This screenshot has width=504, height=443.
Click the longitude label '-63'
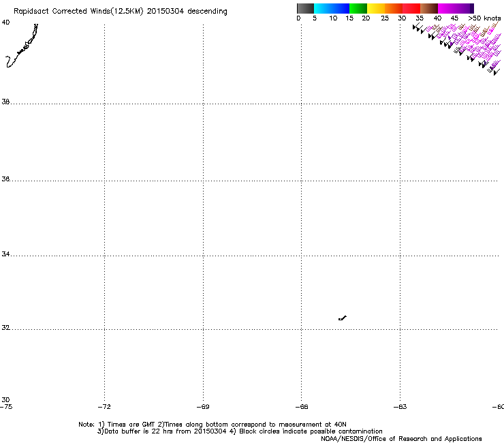[400, 407]
